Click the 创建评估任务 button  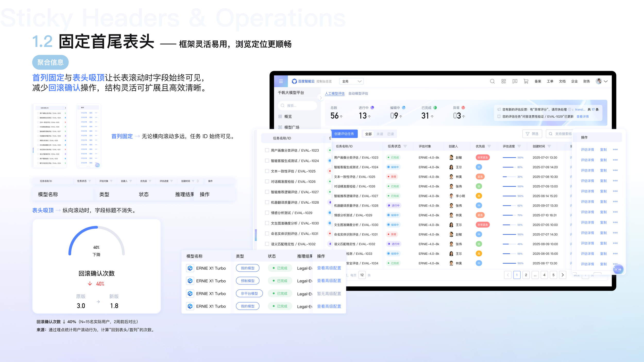344,134
